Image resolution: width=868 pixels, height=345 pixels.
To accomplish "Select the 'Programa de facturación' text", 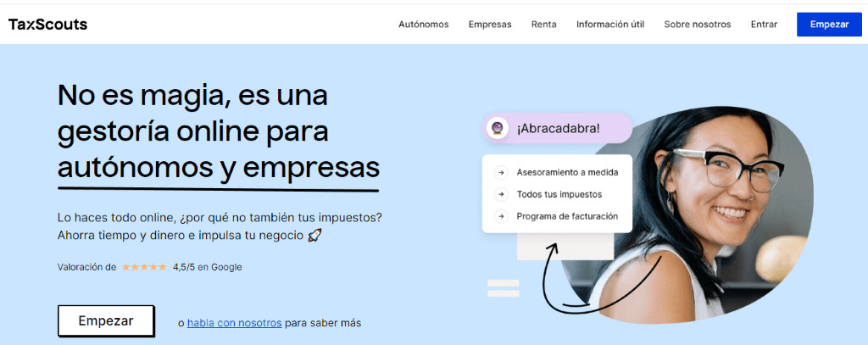I will tap(567, 216).
